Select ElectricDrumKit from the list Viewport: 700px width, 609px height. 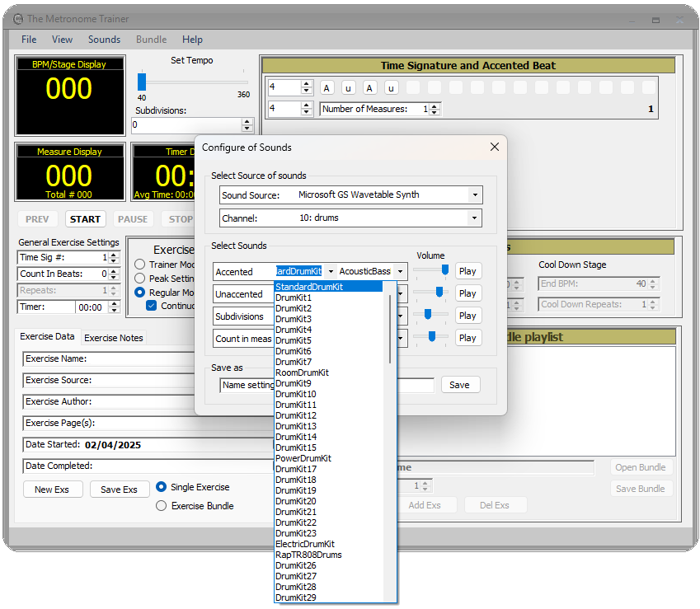point(305,543)
